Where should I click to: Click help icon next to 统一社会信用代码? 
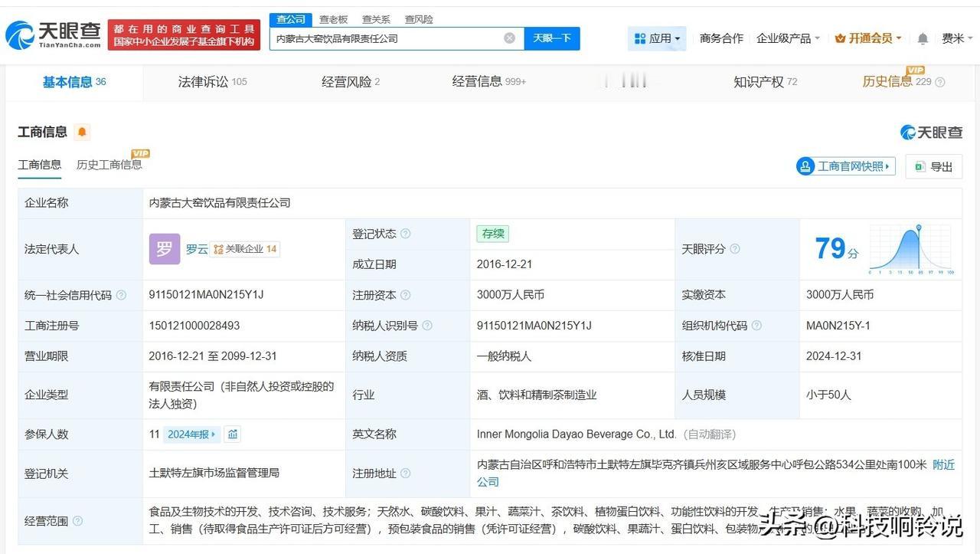pos(121,295)
